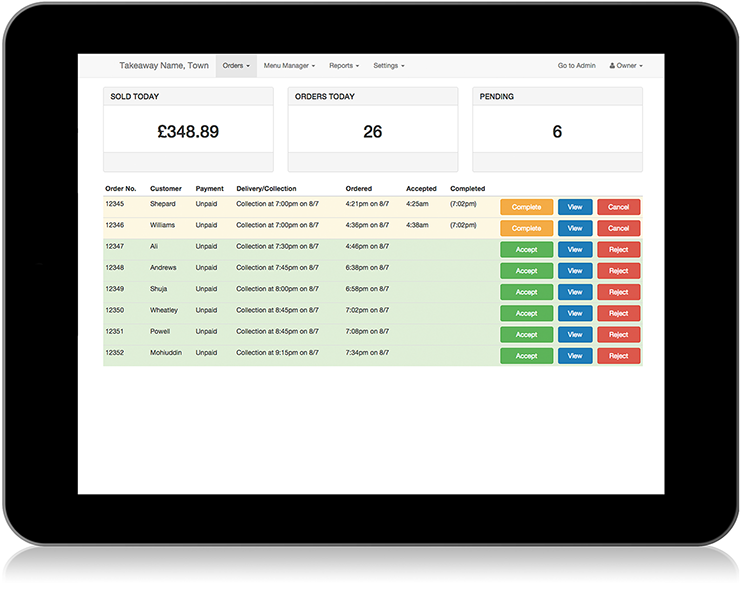
Task: Complete order 12345 for Shepard
Action: (x=526, y=207)
